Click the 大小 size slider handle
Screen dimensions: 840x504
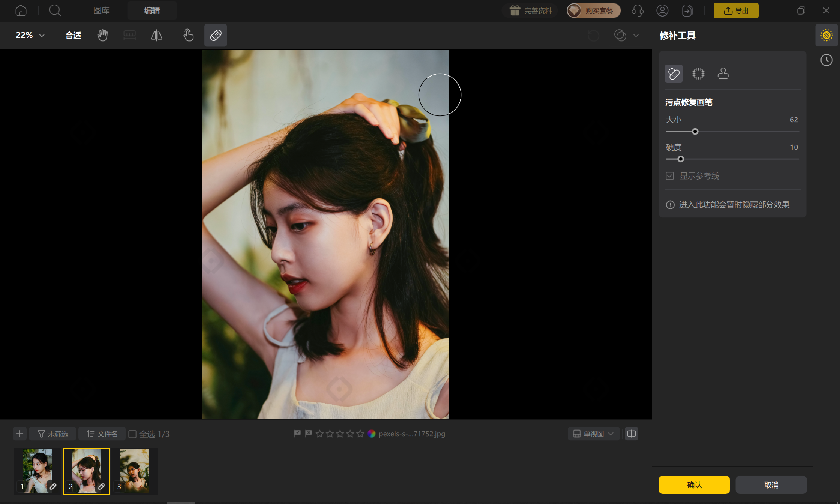pyautogui.click(x=695, y=132)
